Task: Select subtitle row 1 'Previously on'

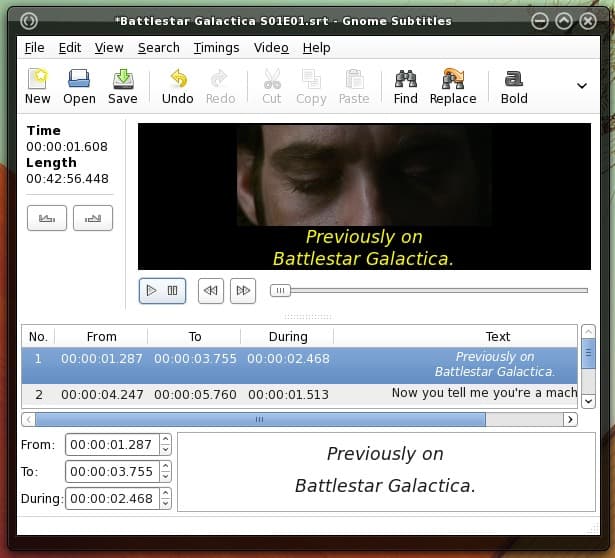Action: click(300, 365)
